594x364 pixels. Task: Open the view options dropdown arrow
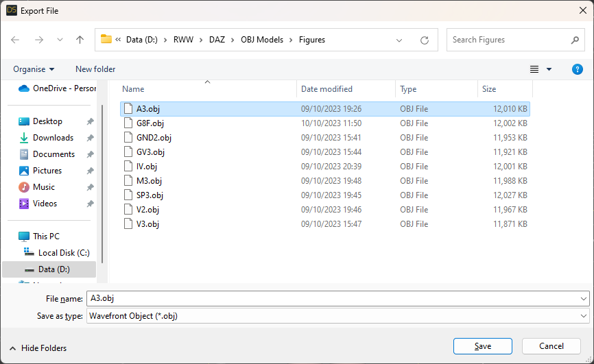click(x=549, y=69)
